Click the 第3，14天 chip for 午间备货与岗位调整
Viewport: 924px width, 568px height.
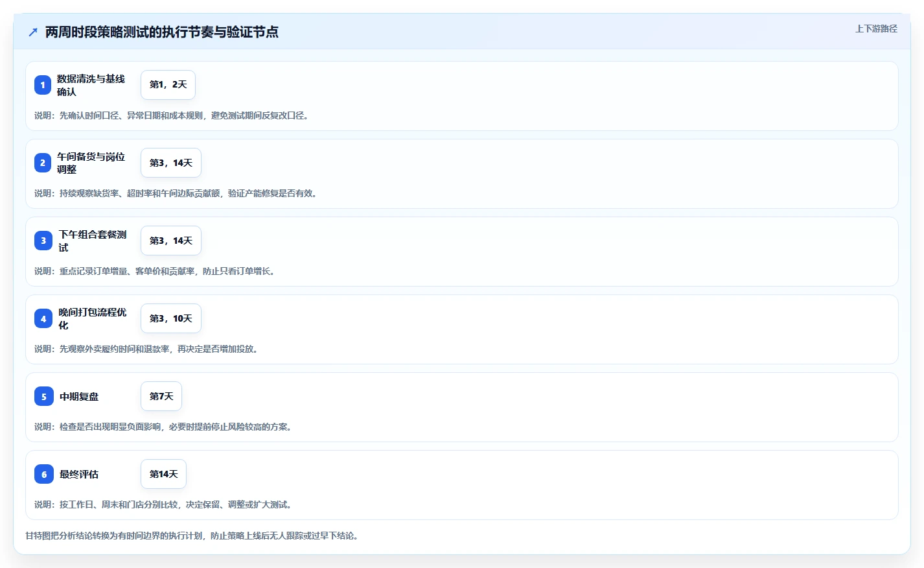[x=171, y=163]
